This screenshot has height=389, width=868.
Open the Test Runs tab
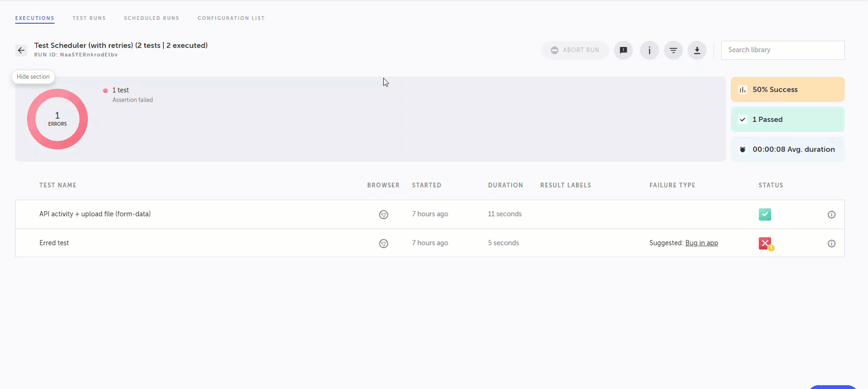tap(89, 18)
